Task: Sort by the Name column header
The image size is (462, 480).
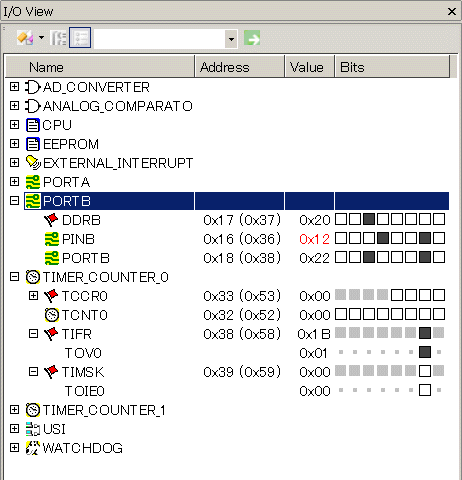Action: (100, 67)
